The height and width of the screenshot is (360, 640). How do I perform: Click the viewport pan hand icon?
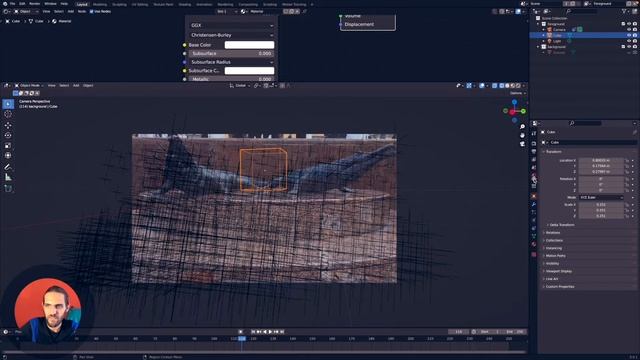coord(522,135)
